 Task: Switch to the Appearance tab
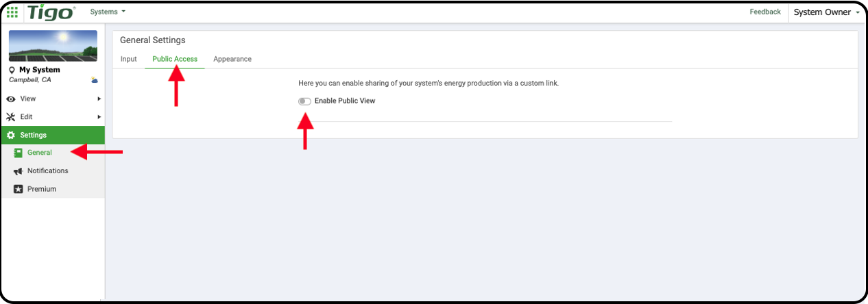pos(232,59)
